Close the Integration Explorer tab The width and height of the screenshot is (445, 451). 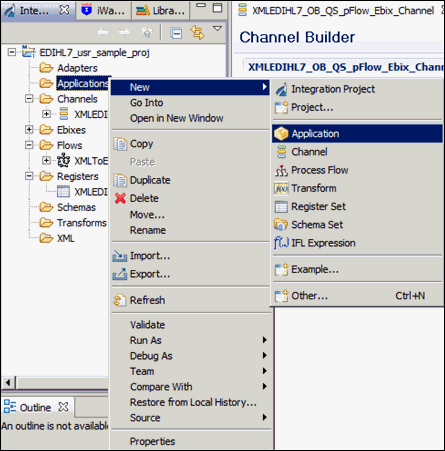point(64,10)
